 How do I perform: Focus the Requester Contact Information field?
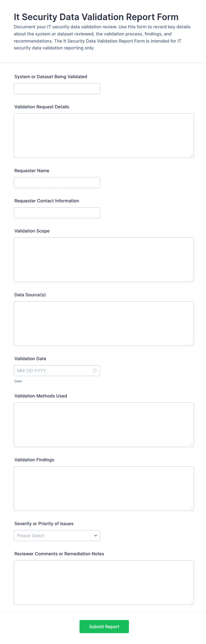[x=57, y=213]
